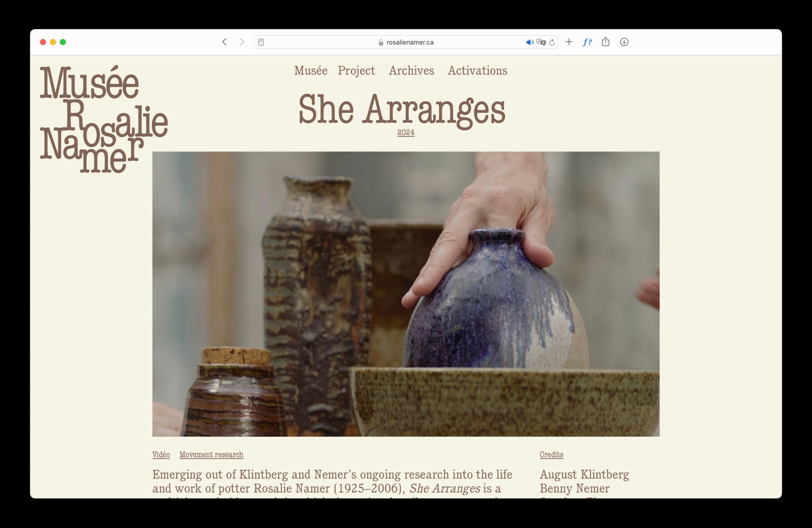Click the forward navigation arrow
Screen dimensions: 812x528
pyautogui.click(x=242, y=42)
